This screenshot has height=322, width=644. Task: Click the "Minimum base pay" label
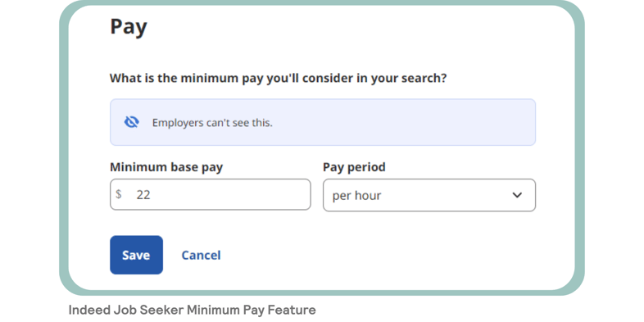coord(166,167)
